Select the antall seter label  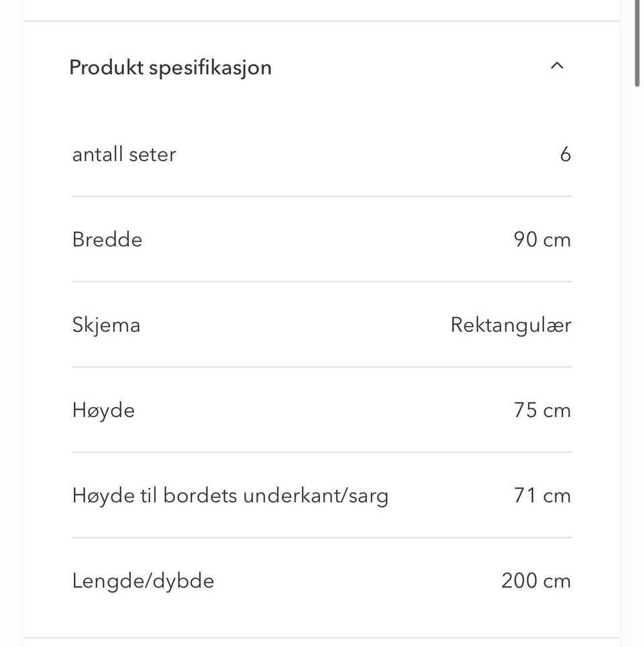pyautogui.click(x=124, y=155)
